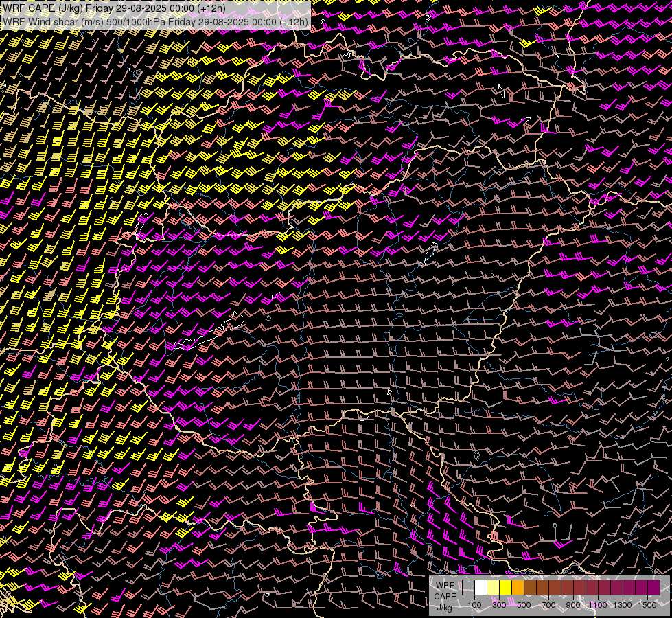Image resolution: width=672 pixels, height=618 pixels.
Task: Select the WRF CAPE title line
Action: (x=115, y=9)
